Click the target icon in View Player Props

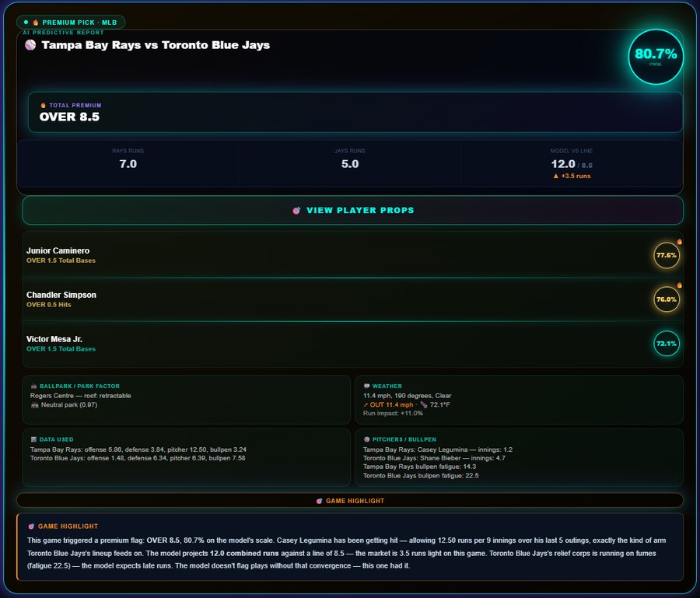click(296, 210)
